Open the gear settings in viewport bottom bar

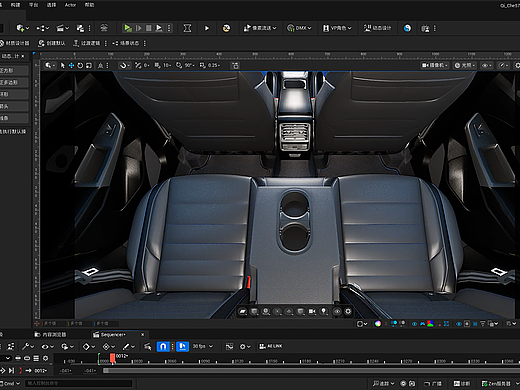(348, 311)
